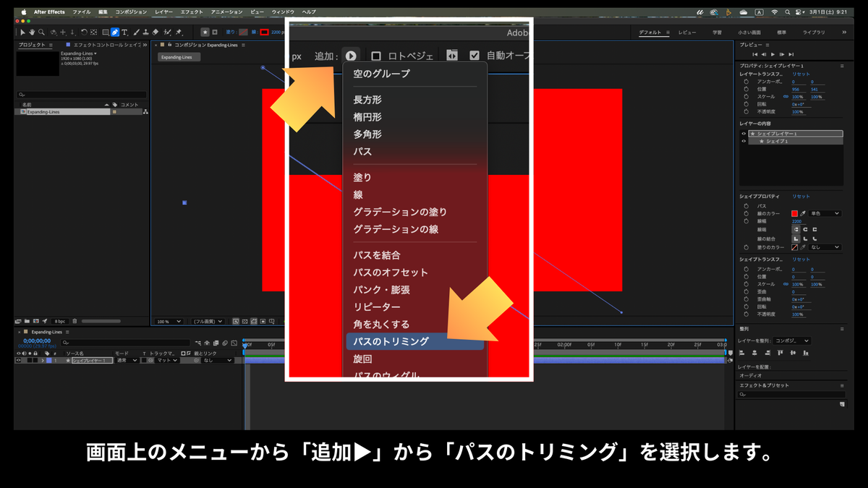The height and width of the screenshot is (488, 868).
Task: Open the red 線 stroke swatch in toolbar
Action: [264, 32]
